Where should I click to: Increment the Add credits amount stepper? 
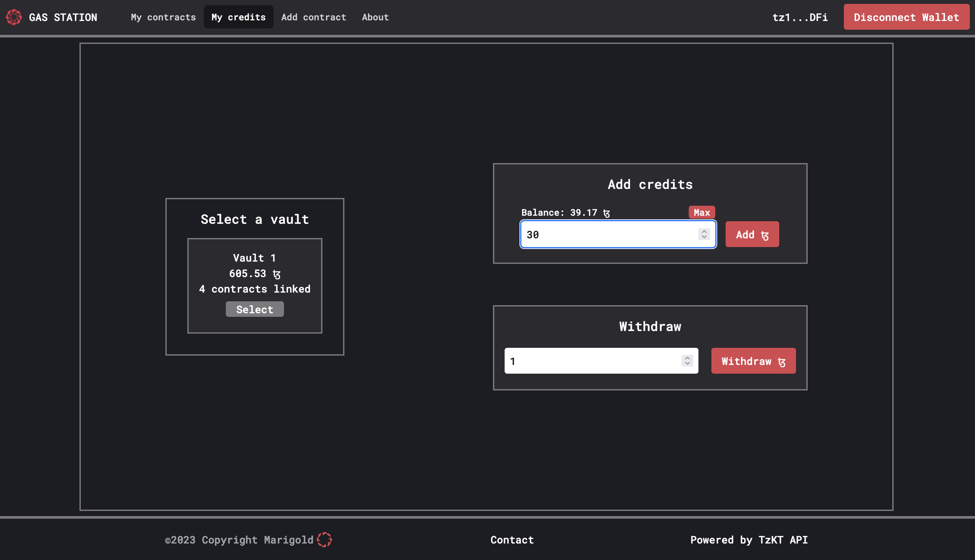(x=705, y=231)
